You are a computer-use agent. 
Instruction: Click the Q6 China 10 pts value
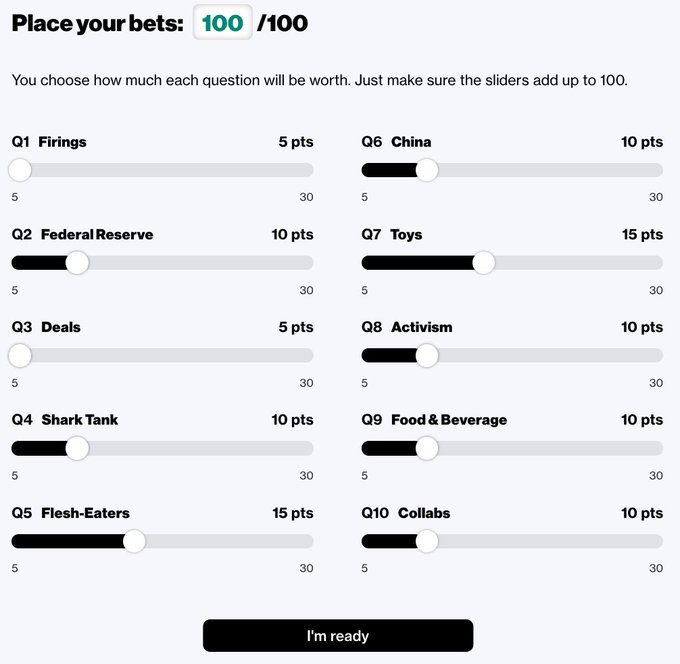coord(642,142)
